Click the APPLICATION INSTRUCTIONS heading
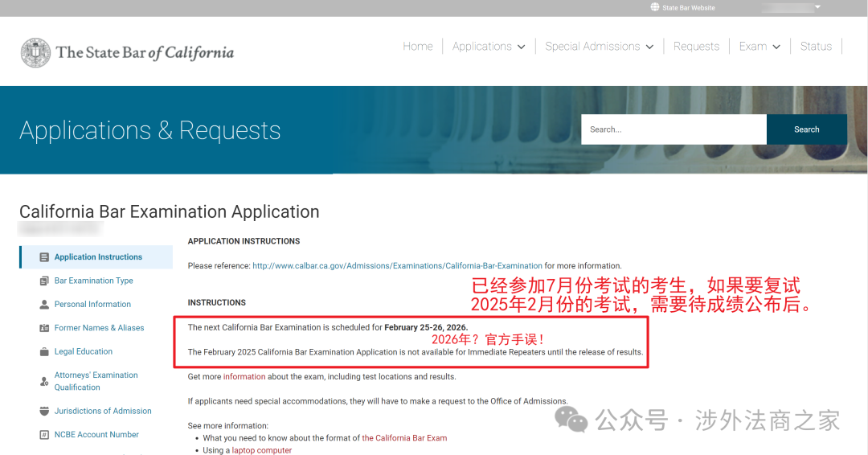Screen dimensions: 868x455 (x=244, y=241)
